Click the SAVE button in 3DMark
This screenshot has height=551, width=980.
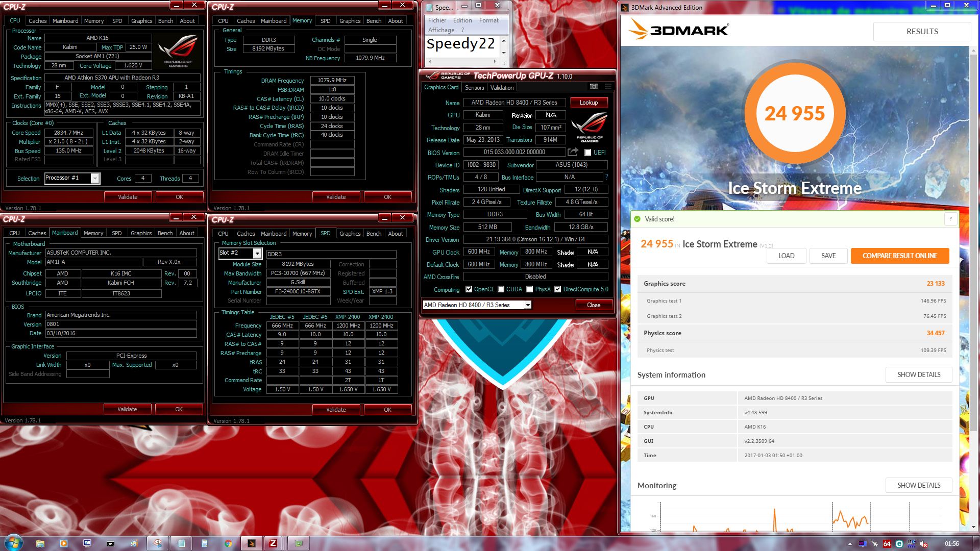coord(828,256)
